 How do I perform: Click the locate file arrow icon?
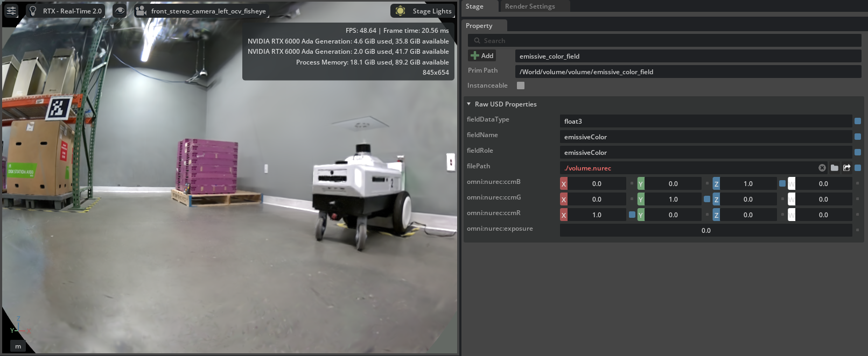[x=846, y=168]
